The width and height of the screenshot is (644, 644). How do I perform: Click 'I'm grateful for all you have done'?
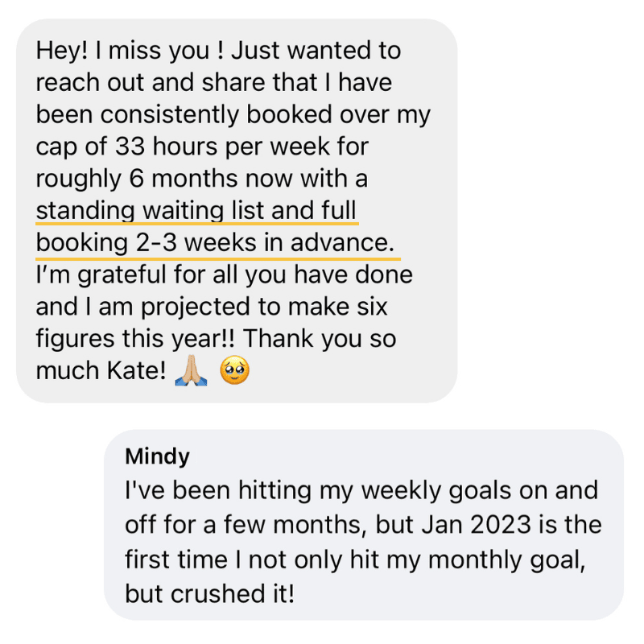[x=225, y=275]
